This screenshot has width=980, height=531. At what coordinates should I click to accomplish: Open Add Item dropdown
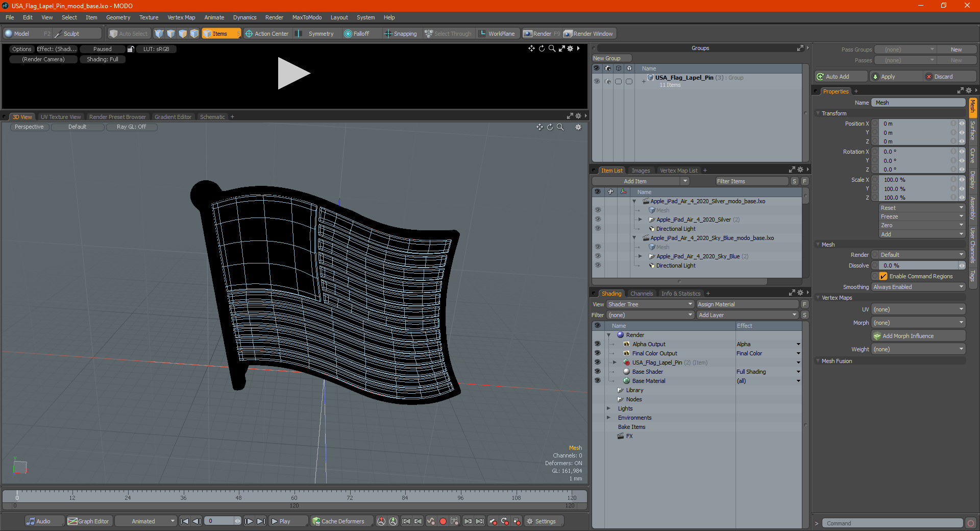[x=641, y=181]
